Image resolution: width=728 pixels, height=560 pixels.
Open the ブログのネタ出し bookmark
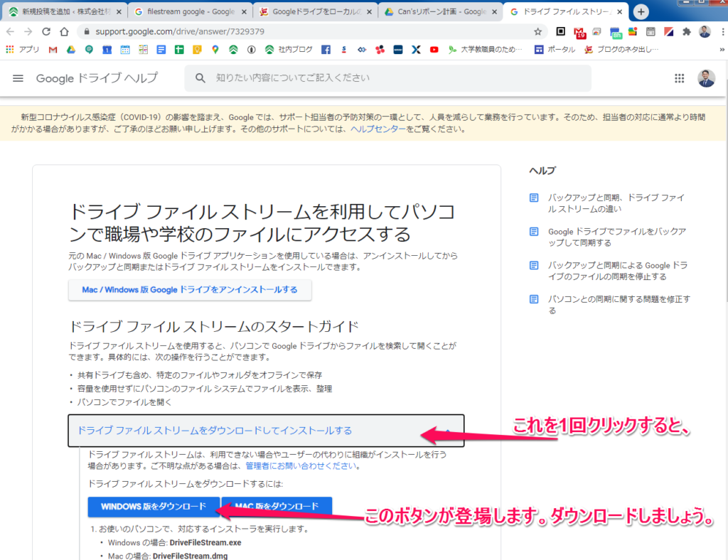coord(621,49)
